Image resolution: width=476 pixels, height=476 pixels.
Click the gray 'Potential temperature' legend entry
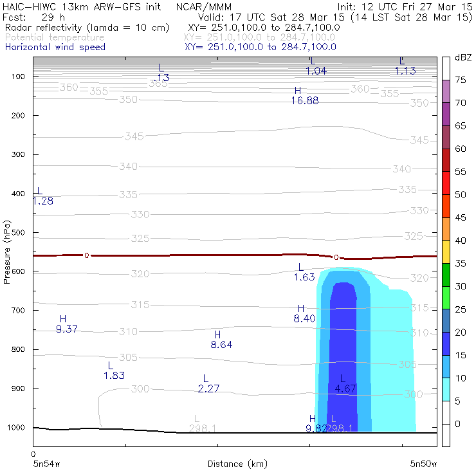55,37
